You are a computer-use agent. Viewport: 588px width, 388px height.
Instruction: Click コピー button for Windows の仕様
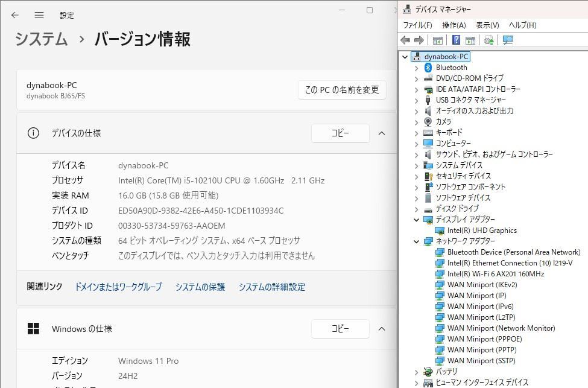point(340,329)
